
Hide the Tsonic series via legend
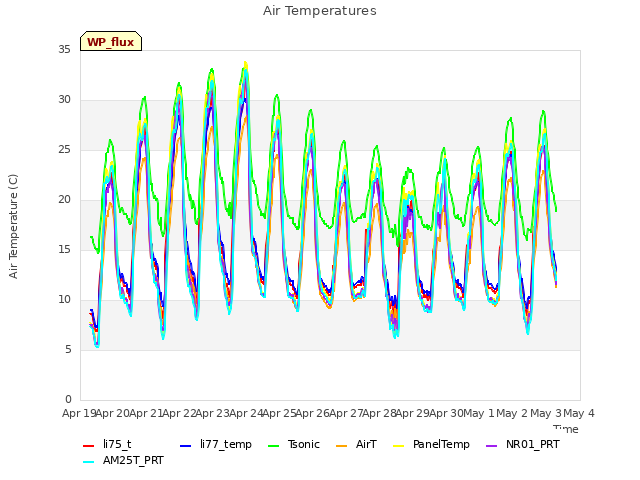point(294,444)
